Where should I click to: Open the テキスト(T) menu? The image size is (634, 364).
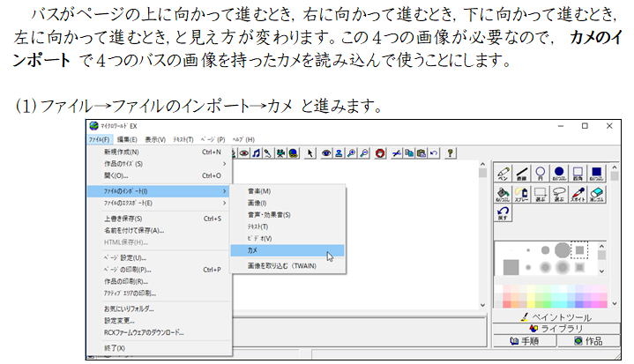[183, 139]
